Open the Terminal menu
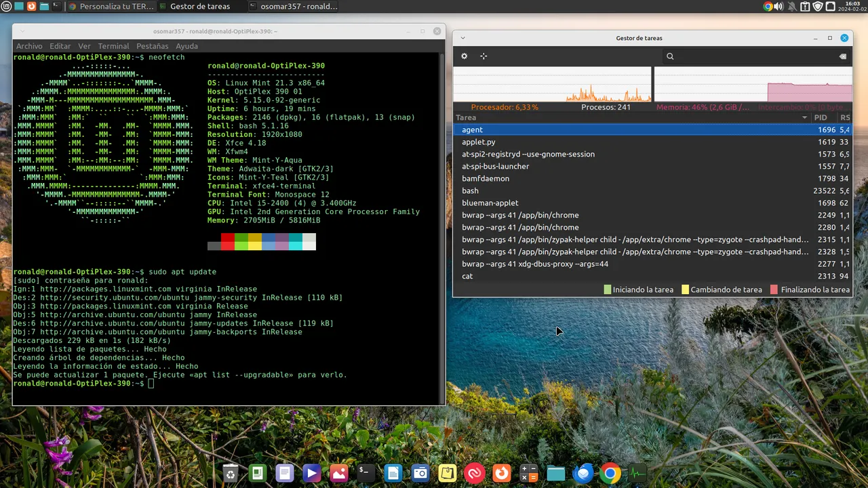Viewport: 868px width, 488px height. (113, 46)
